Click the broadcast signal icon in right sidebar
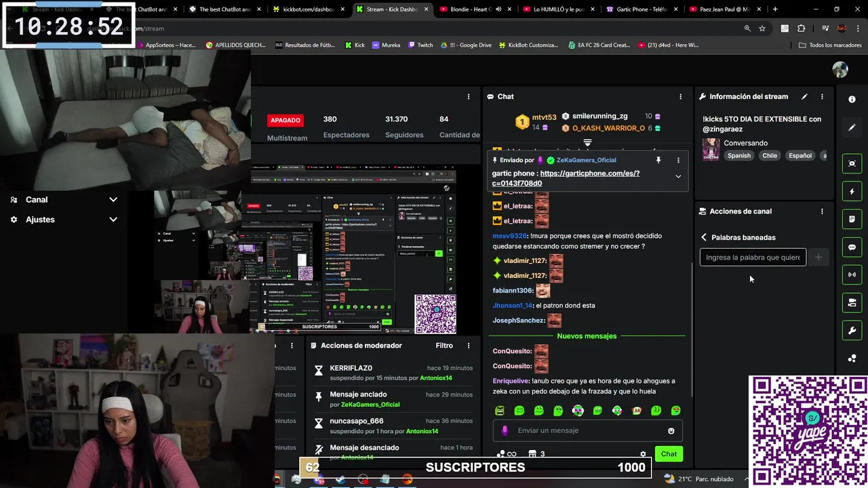Viewport: 868px width, 488px height. pos(852,274)
